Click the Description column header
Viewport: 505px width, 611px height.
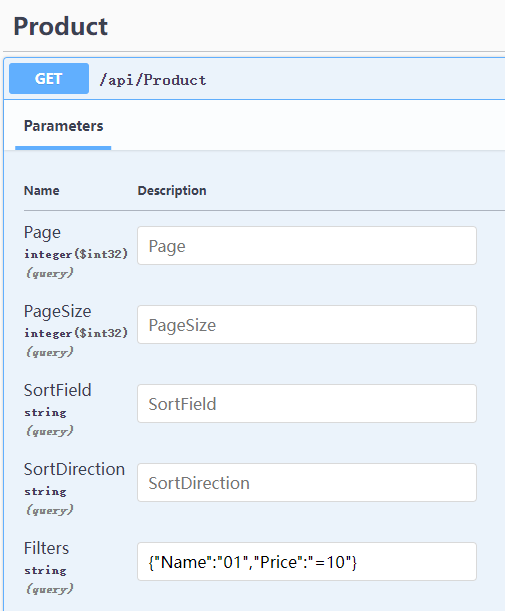[172, 191]
